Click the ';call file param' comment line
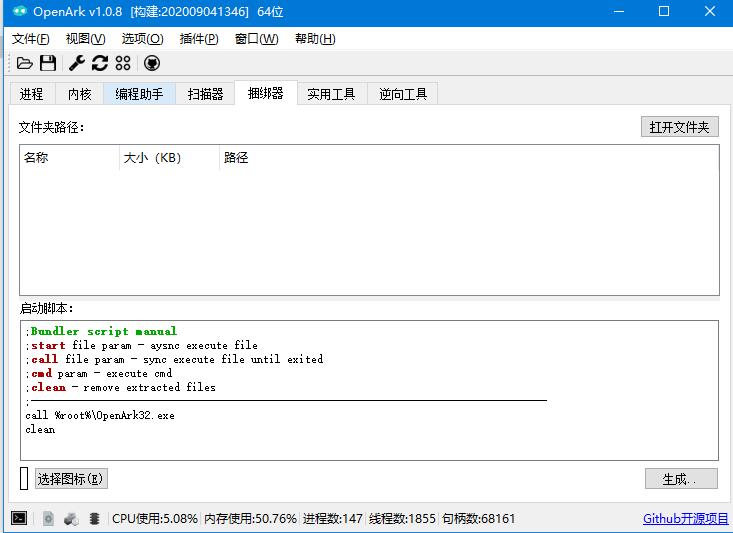The image size is (733, 533). (x=174, y=359)
